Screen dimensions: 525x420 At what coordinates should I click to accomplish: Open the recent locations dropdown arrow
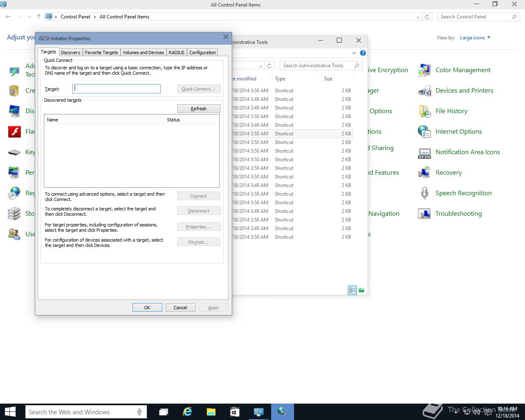(30, 17)
